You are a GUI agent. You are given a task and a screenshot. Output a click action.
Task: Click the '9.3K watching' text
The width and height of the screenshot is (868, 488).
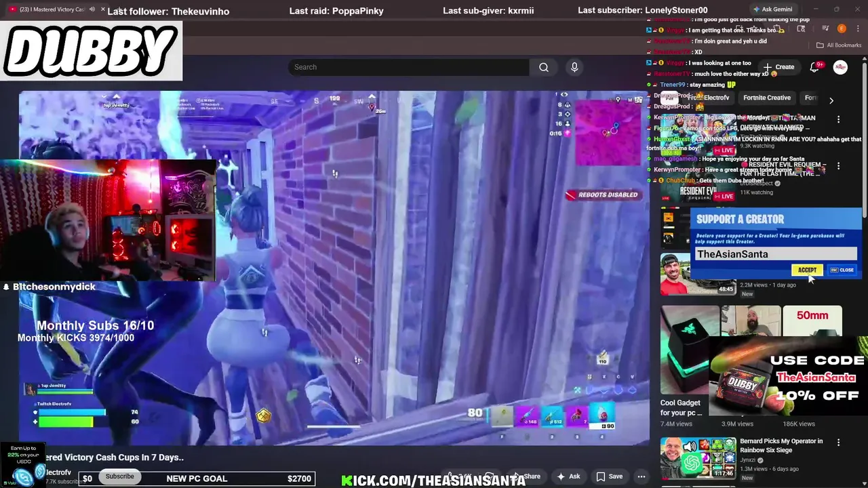click(757, 146)
